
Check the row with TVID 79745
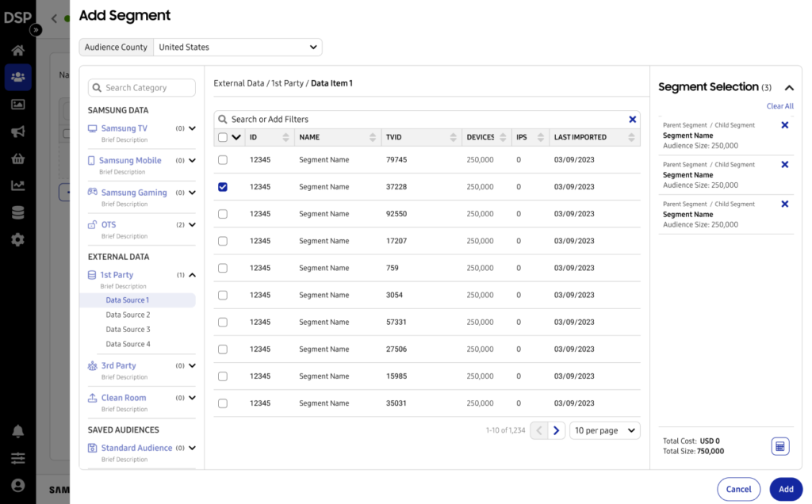point(223,160)
